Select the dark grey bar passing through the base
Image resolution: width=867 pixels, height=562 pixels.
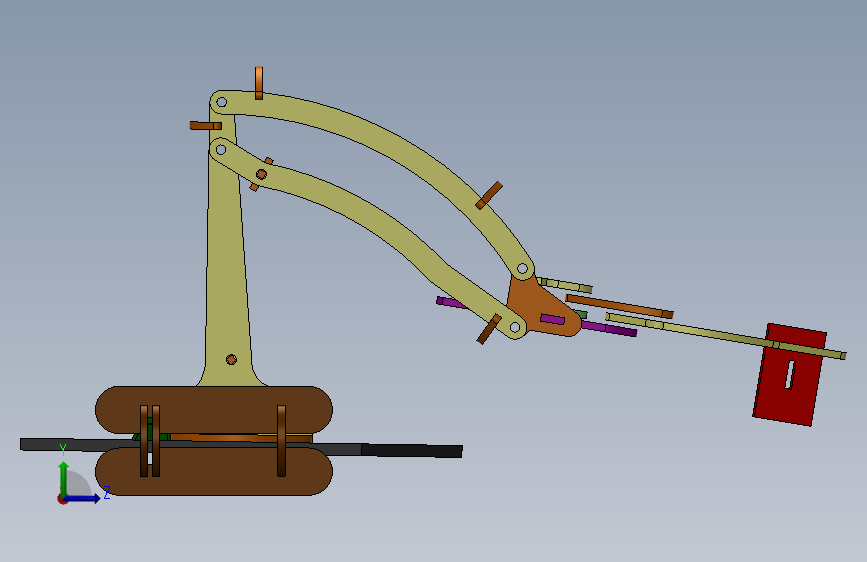click(241, 446)
